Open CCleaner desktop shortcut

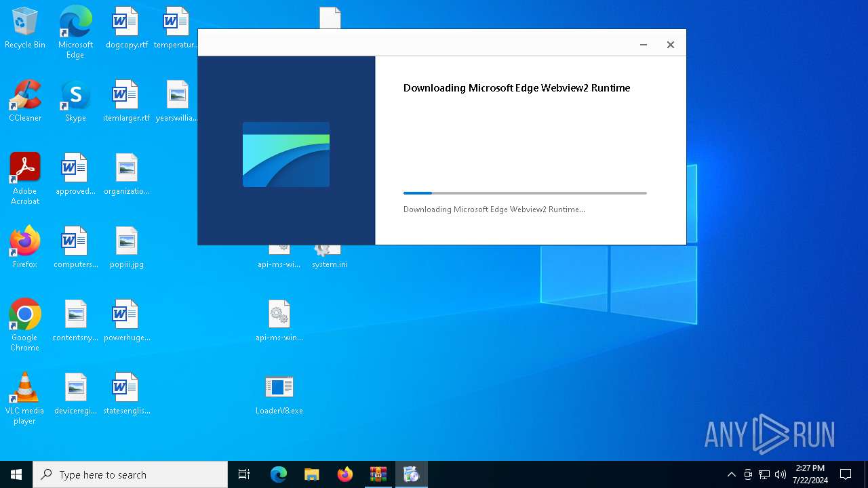pyautogui.click(x=25, y=102)
